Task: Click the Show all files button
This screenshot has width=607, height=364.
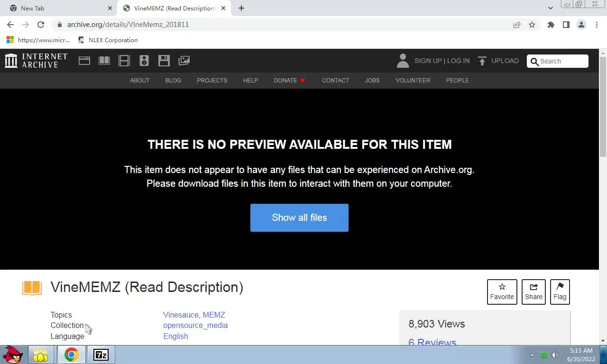Action: (x=299, y=218)
